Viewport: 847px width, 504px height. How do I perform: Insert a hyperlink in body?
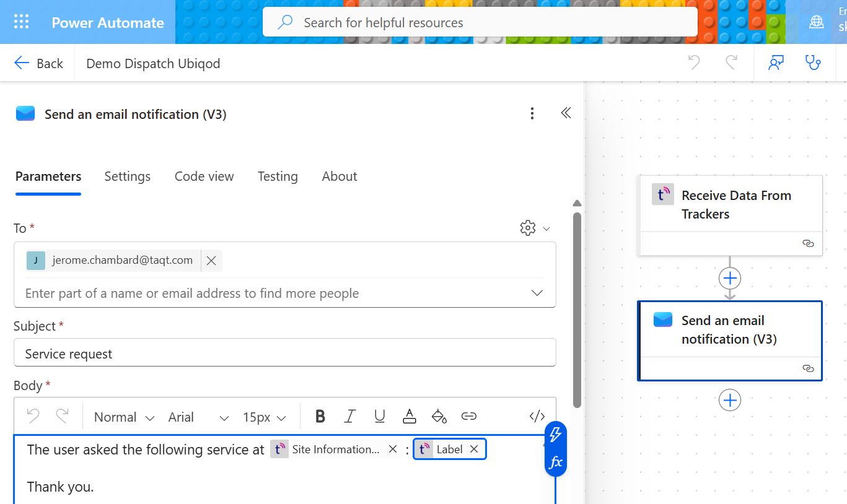pyautogui.click(x=469, y=416)
